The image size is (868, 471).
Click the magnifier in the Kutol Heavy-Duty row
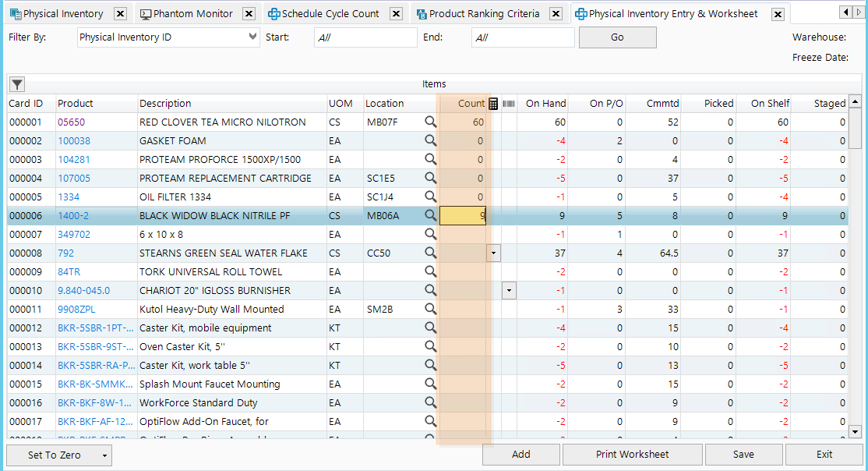[x=430, y=309]
